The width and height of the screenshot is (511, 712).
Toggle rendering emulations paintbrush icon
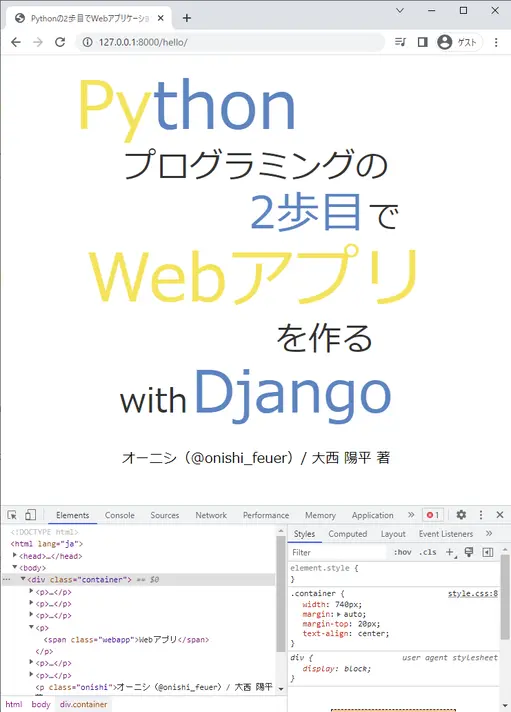click(469, 552)
